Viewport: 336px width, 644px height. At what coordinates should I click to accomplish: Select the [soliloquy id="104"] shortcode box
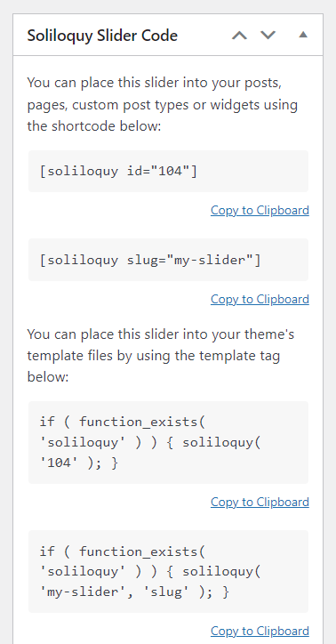[x=168, y=171]
